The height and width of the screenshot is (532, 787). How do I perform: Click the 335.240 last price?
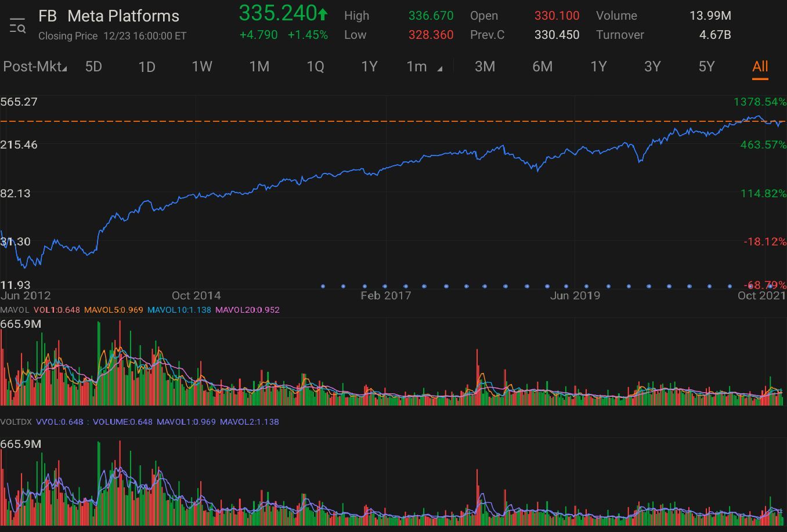278,13
